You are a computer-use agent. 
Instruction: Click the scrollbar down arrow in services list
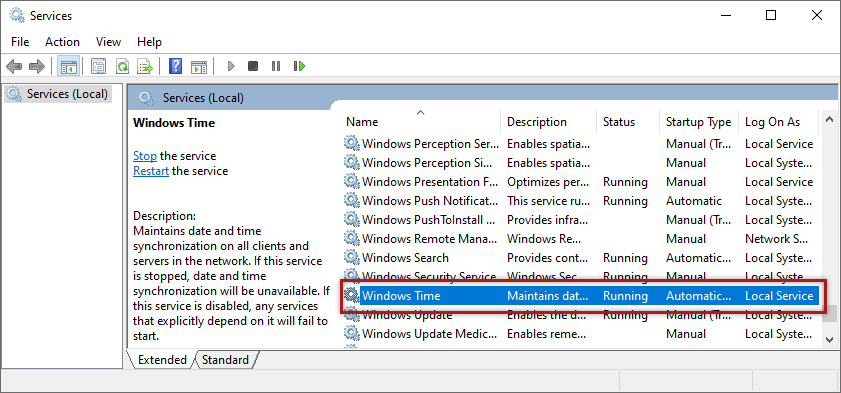click(829, 339)
